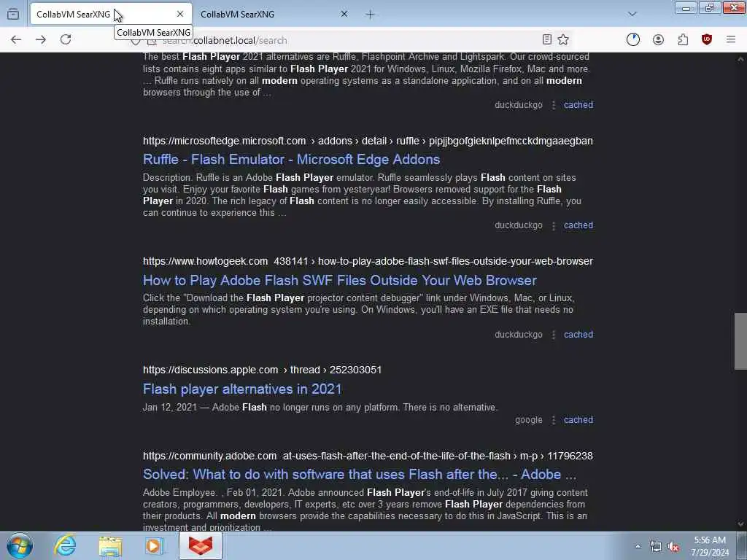This screenshot has width=747, height=560.
Task: Open the uBlock Origin shield icon
Action: pos(706,39)
